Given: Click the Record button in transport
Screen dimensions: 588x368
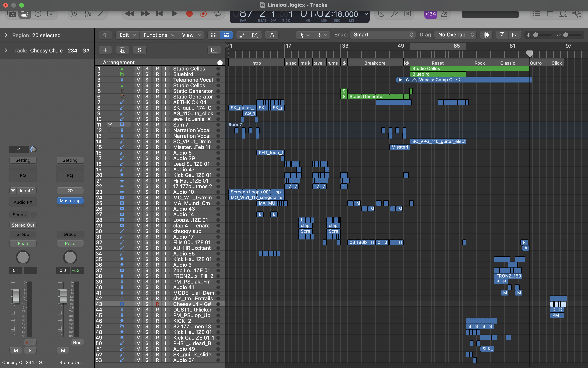Looking at the screenshot, I should click(x=189, y=14).
